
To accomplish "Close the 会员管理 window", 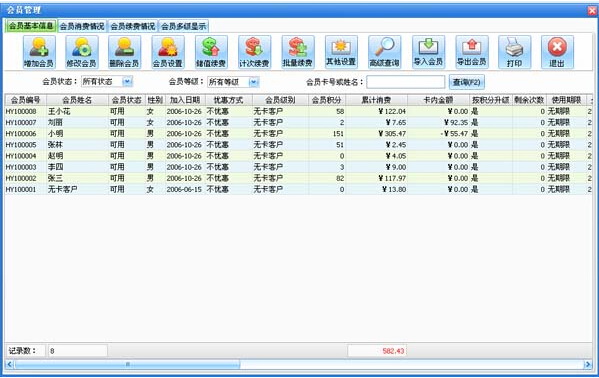I will (592, 11).
